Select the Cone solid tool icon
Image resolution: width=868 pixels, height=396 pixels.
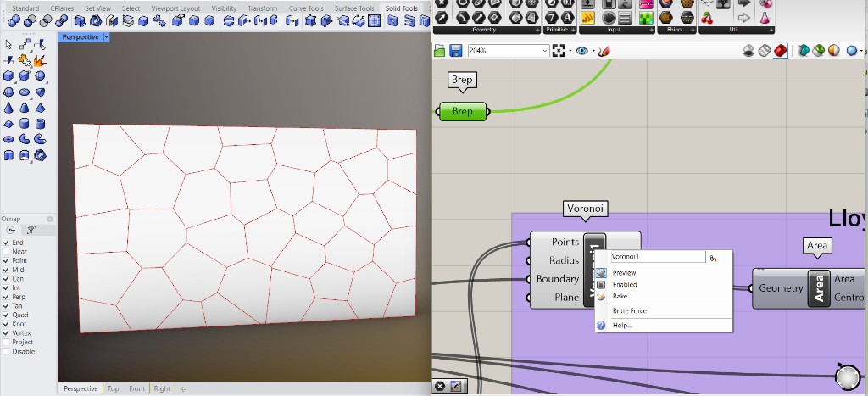pyautogui.click(x=8, y=108)
